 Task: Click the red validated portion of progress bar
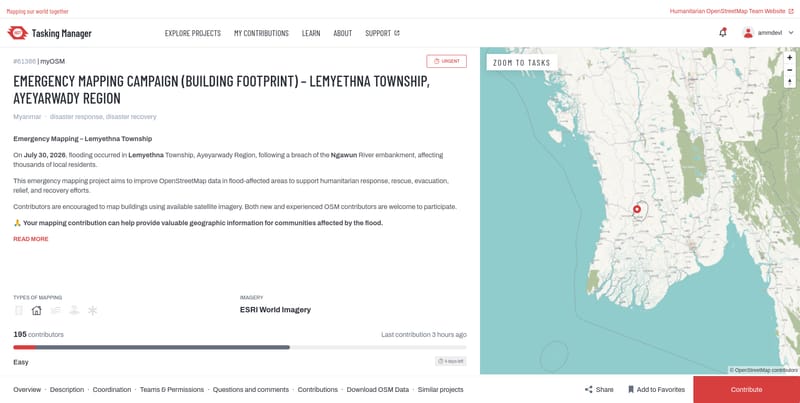[24, 347]
